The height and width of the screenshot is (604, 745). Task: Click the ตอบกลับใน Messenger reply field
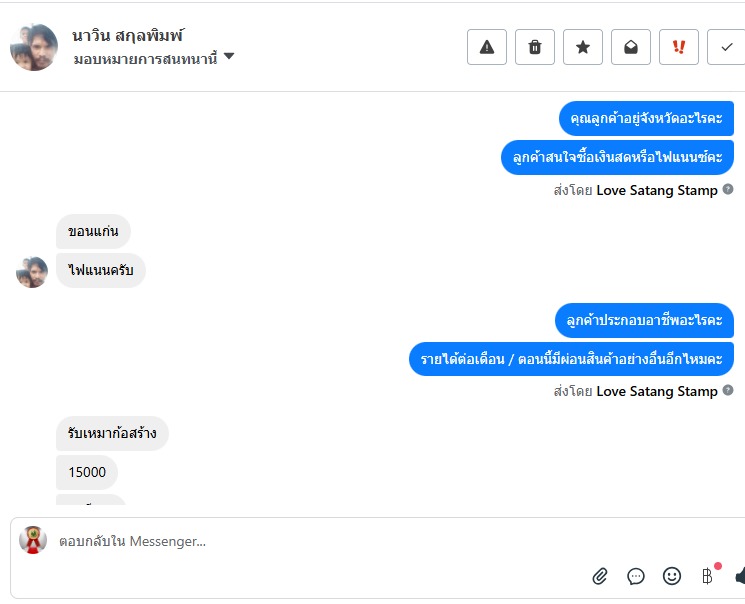tap(300, 541)
